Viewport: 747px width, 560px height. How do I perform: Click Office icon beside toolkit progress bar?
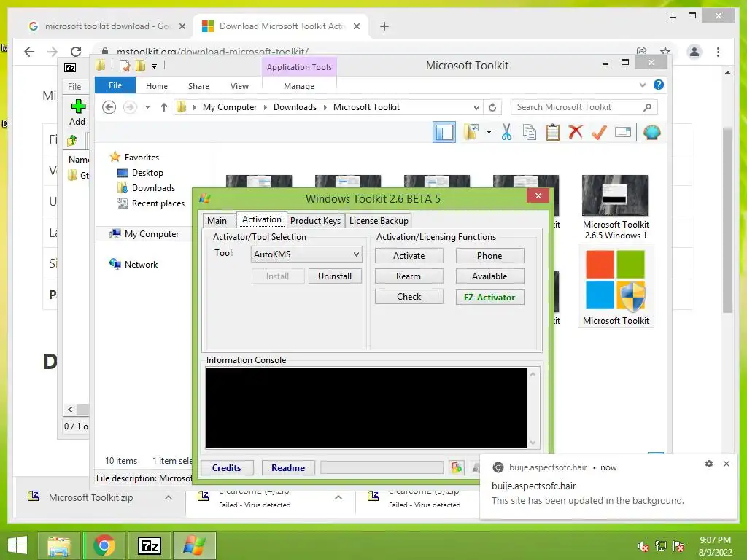(x=457, y=467)
